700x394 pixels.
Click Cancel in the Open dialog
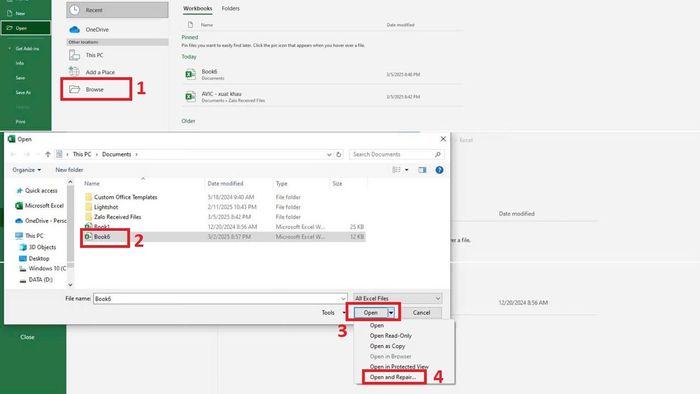pos(421,313)
